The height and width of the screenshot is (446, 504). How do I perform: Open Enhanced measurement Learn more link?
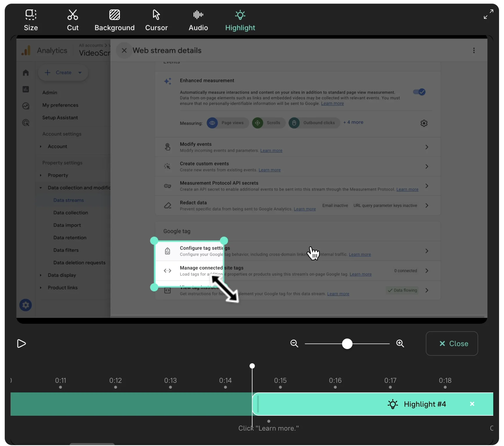coord(332,104)
